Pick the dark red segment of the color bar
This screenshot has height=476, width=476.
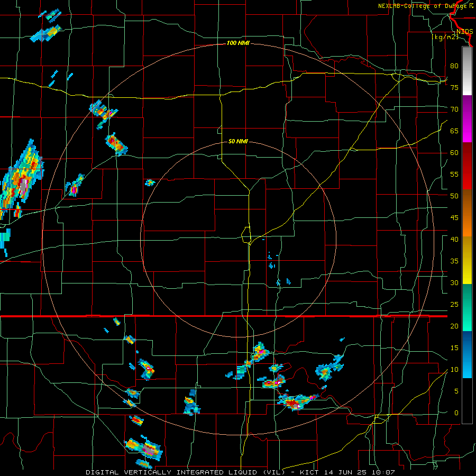[x=467, y=166]
